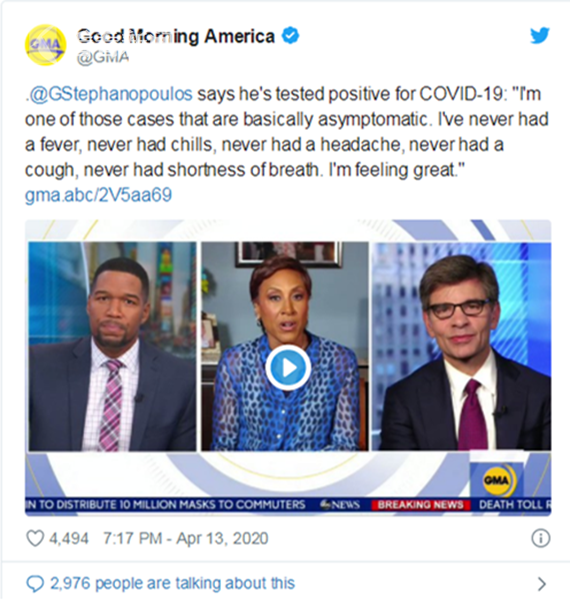
Task: Click the Twitter bird logo
Action: click(x=540, y=36)
